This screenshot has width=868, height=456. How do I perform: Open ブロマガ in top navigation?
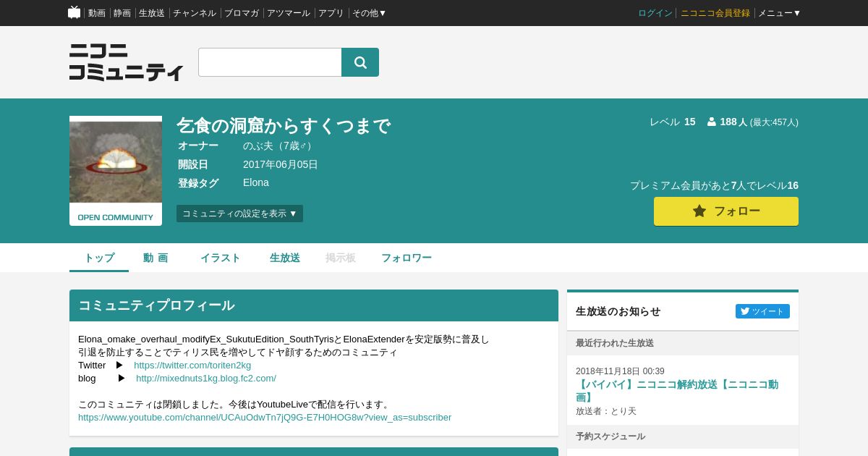coord(242,13)
